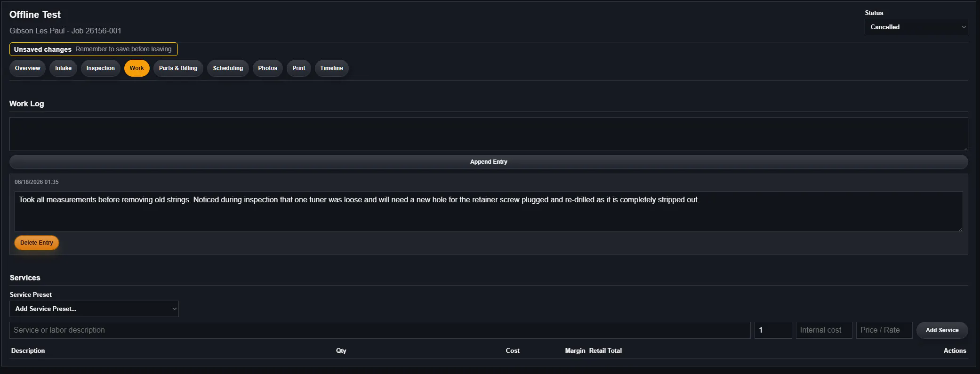
Task: Focus the Service or labor description field
Action: point(380,330)
